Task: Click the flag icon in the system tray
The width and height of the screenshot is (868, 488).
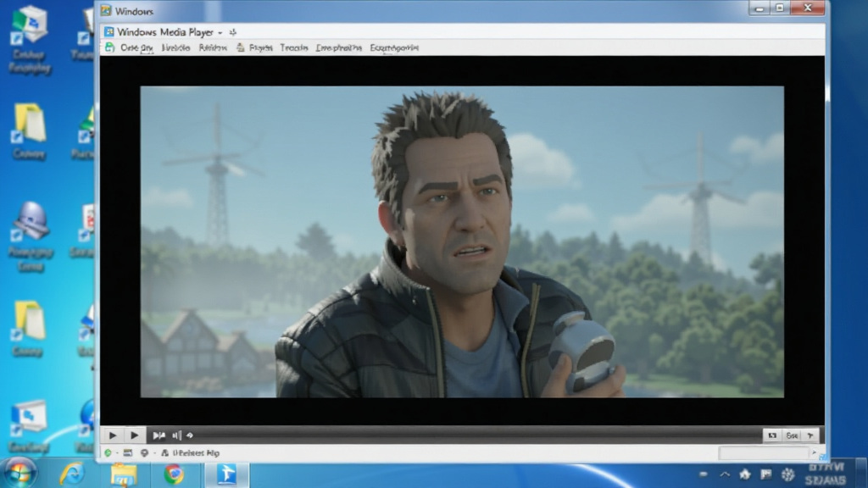Action: (766, 474)
